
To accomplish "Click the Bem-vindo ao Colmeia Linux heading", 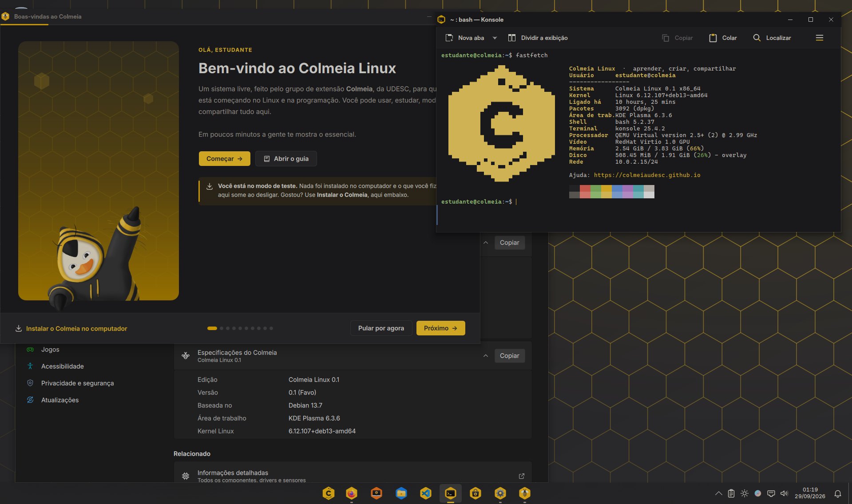I will [297, 68].
